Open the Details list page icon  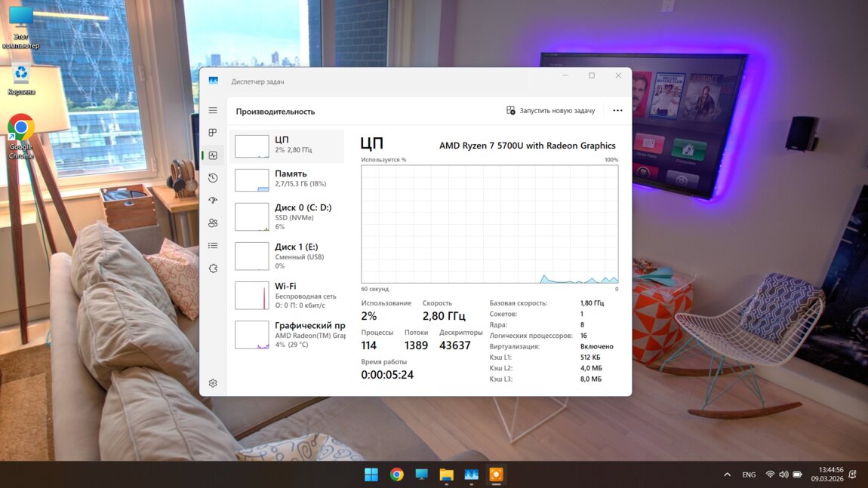pos(213,246)
